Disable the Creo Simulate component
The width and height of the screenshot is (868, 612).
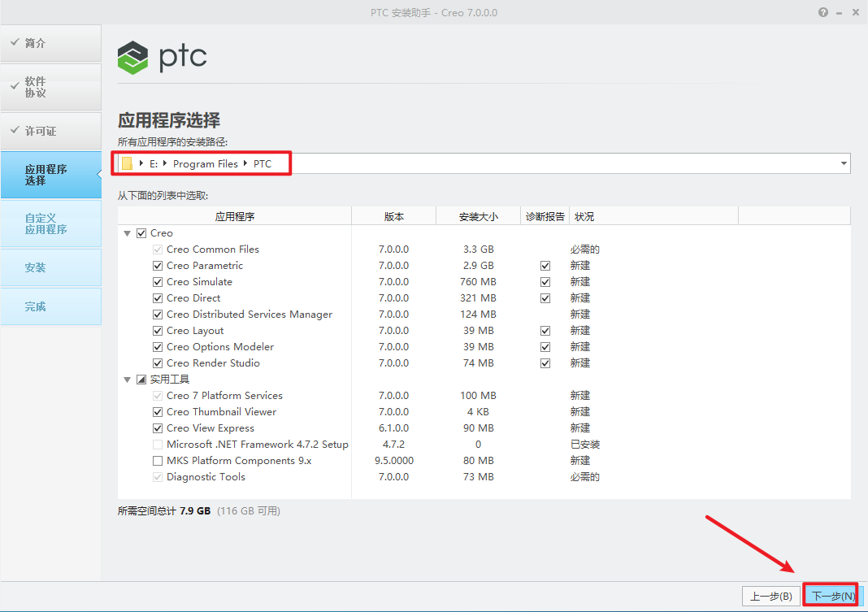[157, 281]
